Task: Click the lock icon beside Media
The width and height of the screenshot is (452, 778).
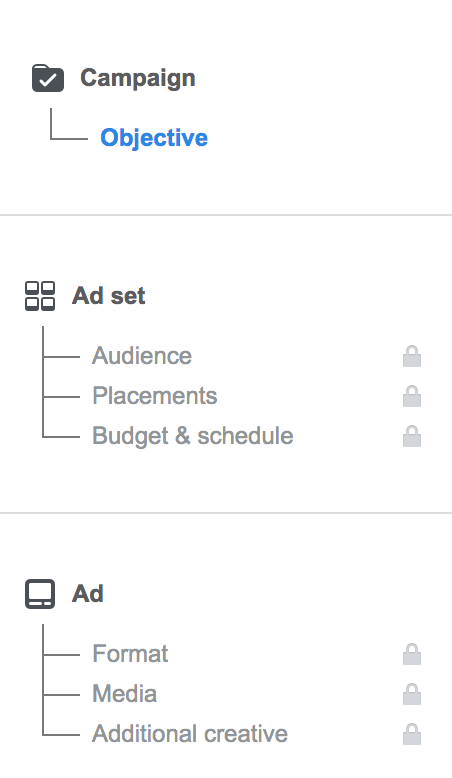Action: [x=412, y=694]
